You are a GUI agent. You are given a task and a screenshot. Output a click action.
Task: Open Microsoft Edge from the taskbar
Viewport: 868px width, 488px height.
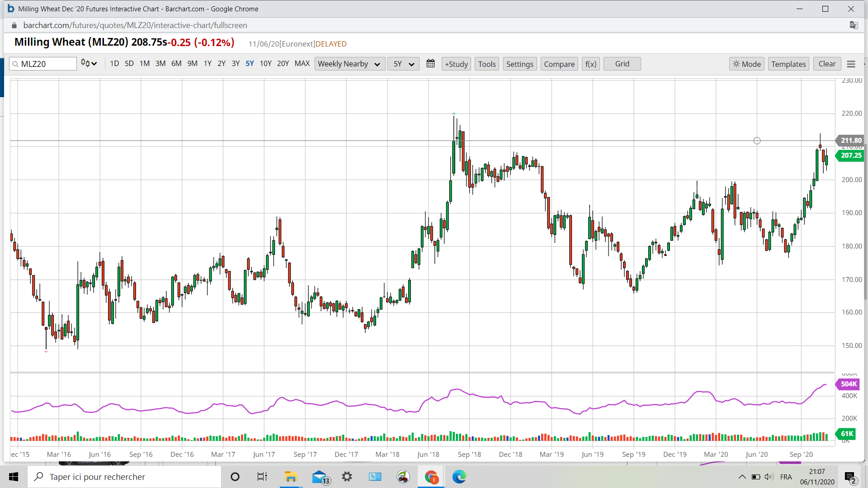459,477
